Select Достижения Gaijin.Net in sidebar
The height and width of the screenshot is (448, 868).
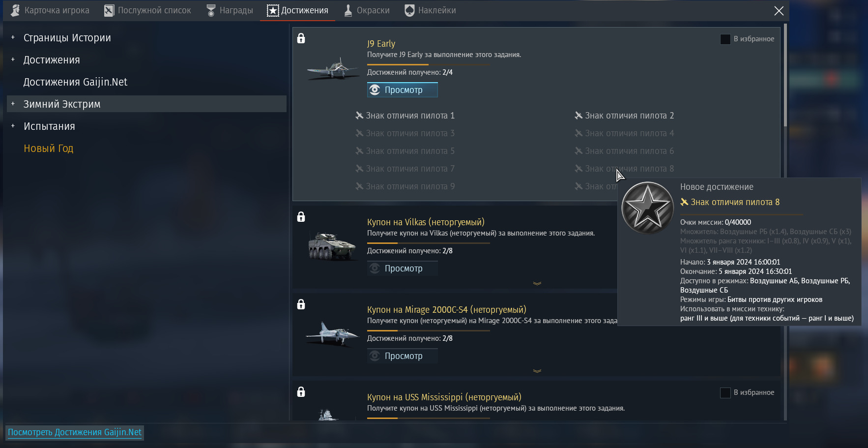(75, 82)
